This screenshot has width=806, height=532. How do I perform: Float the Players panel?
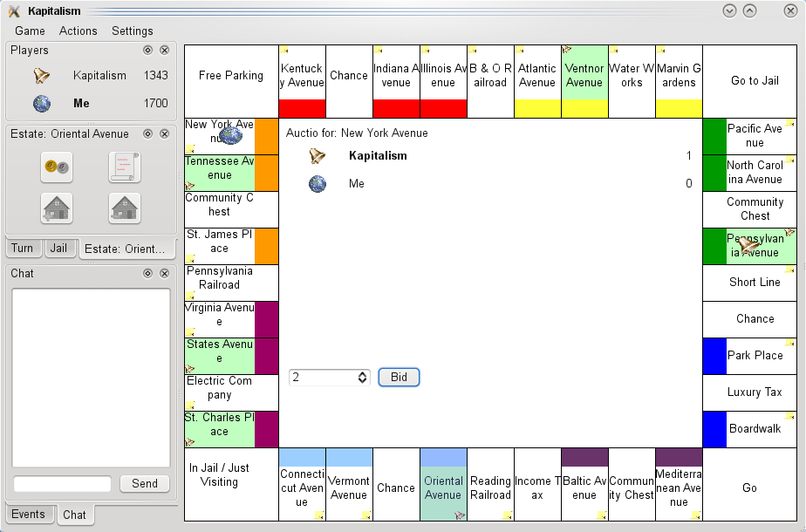pyautogui.click(x=147, y=50)
